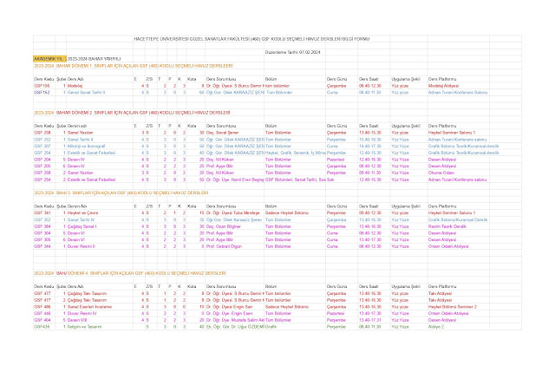Select the form title starting 'HACETTEPE ÜNİVERSİTESİ GÜZEL SANATLAR'
555x392 pixels.
(251, 39)
